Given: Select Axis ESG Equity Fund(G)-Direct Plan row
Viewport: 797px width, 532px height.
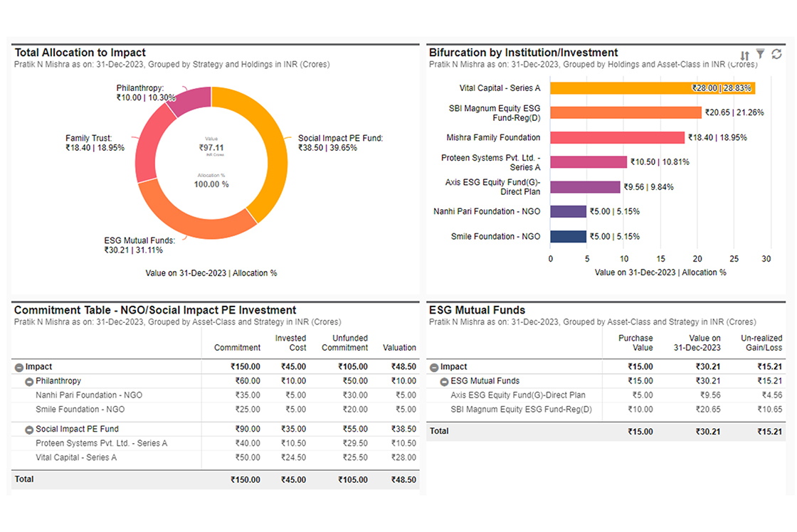Looking at the screenshot, I should pos(517,395).
